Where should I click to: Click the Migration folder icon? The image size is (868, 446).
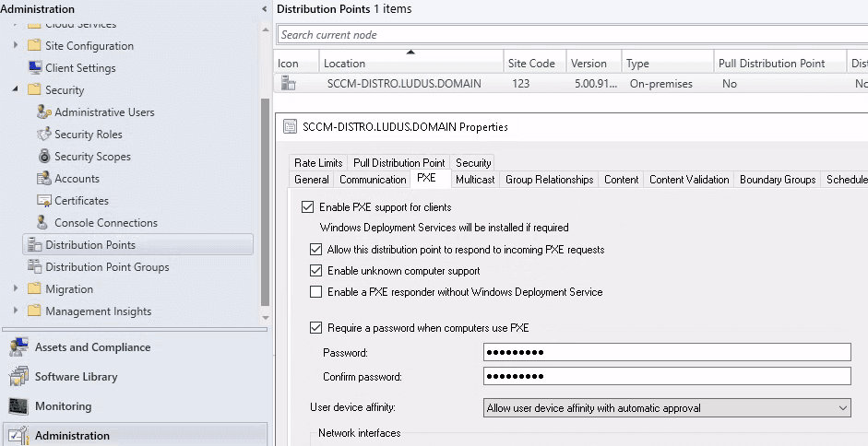coord(34,288)
